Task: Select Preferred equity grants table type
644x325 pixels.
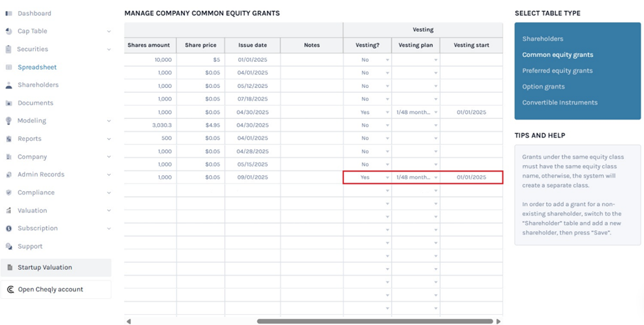Action: coord(557,71)
